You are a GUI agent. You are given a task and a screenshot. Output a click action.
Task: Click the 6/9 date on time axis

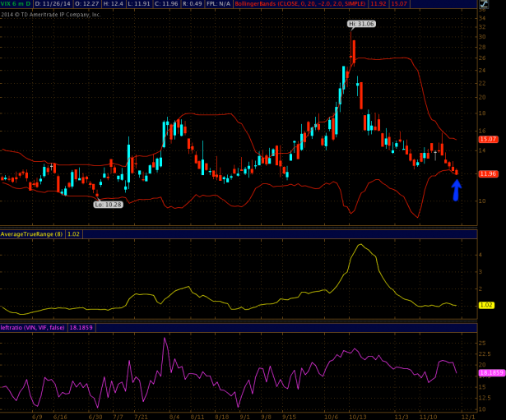[x=36, y=417]
